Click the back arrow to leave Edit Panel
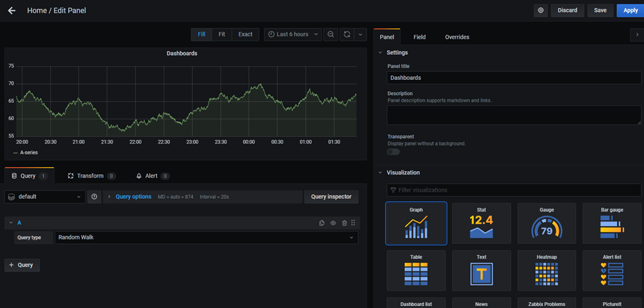This screenshot has width=644, height=308. pyautogui.click(x=12, y=11)
